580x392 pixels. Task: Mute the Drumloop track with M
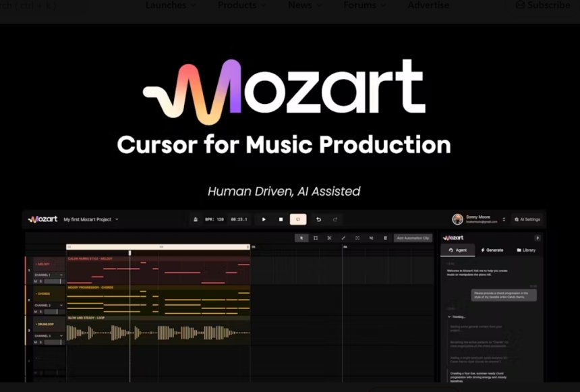tap(36, 342)
